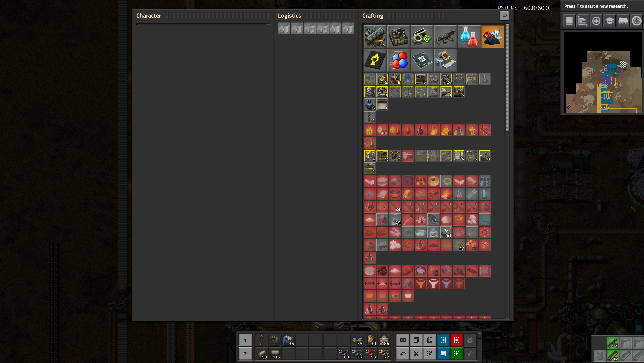The width and height of the screenshot is (644, 363).
Task: Select the submachine gun weapon slot
Action: 613,343
